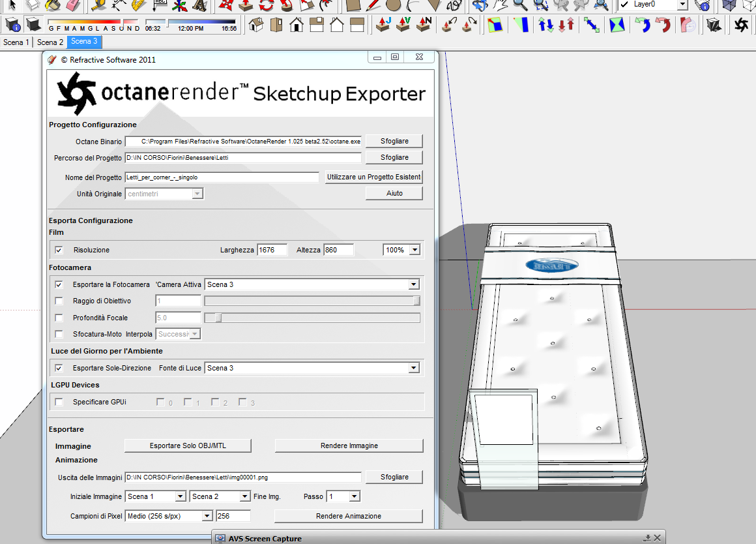Image resolution: width=756 pixels, height=544 pixels.
Task: Select the box scaling tool icon
Action: point(495,24)
